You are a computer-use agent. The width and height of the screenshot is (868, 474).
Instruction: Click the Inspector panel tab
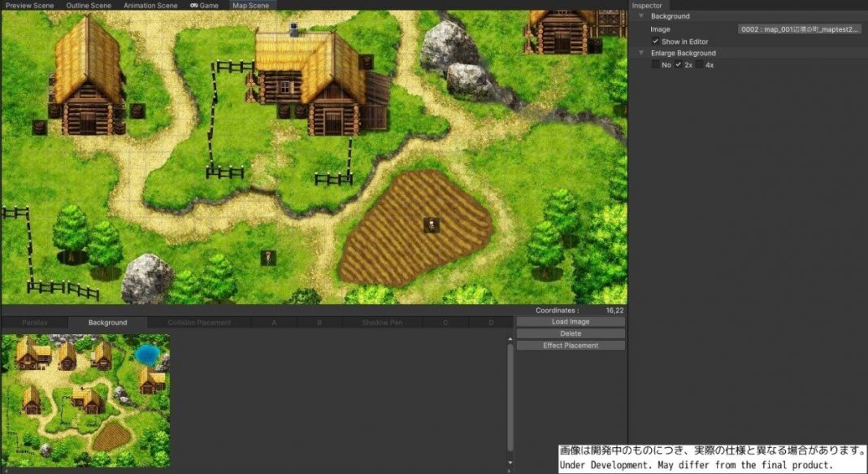click(x=647, y=6)
